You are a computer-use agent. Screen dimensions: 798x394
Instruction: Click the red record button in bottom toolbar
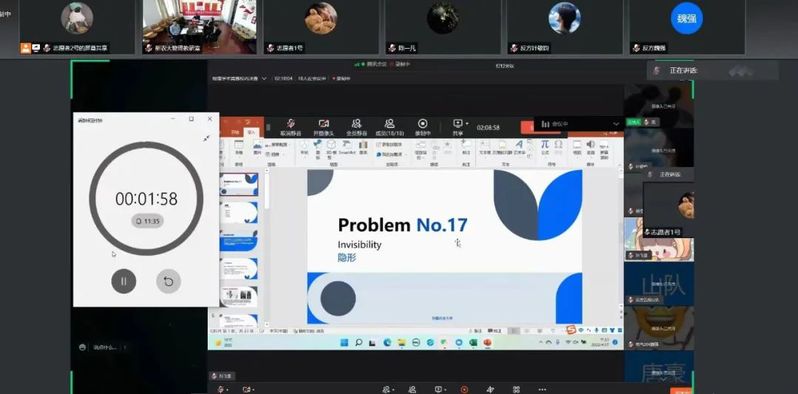point(464,389)
